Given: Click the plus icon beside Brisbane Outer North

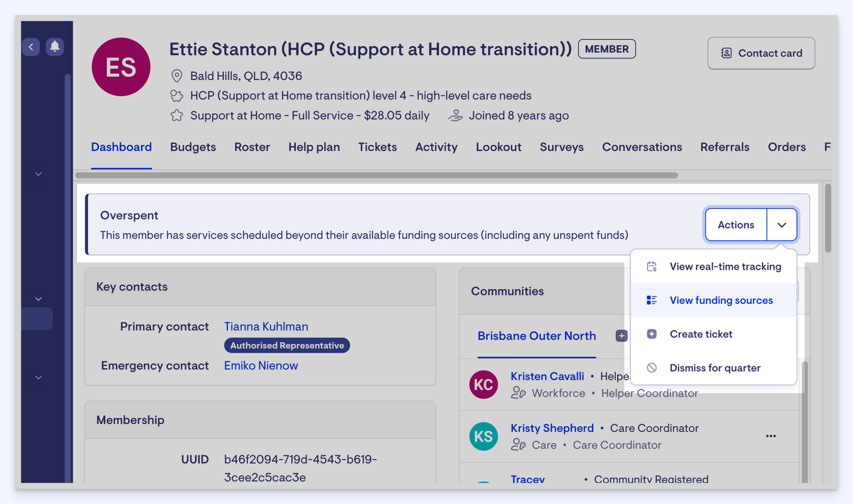Looking at the screenshot, I should (x=621, y=336).
